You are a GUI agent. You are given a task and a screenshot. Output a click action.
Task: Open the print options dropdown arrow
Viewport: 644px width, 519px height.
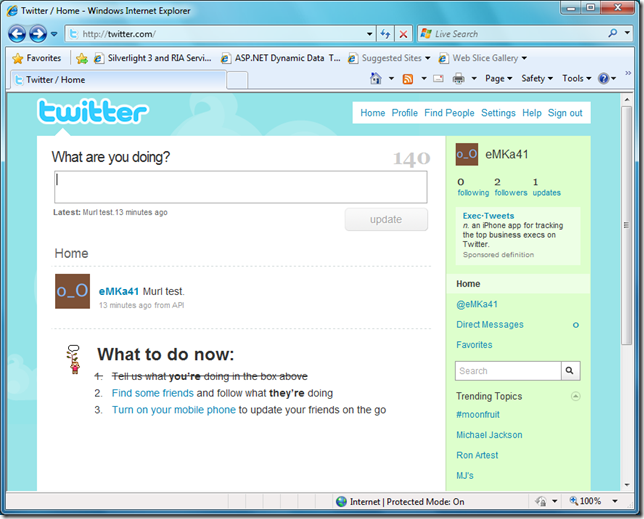point(474,78)
